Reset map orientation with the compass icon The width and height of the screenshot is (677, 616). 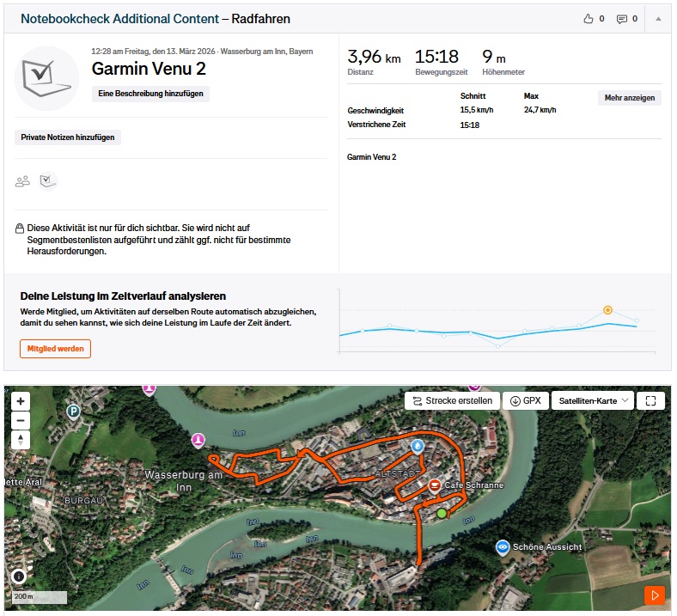click(x=21, y=440)
